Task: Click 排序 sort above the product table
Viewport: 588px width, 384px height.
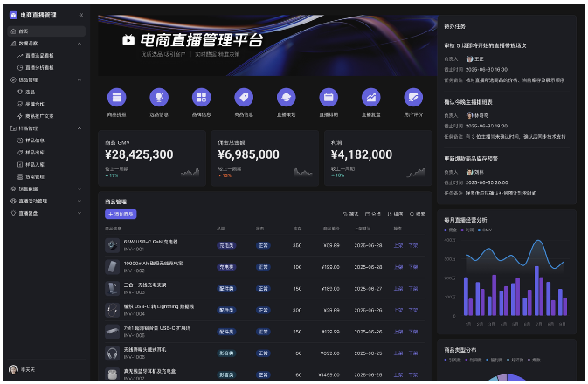Action: 395,214
